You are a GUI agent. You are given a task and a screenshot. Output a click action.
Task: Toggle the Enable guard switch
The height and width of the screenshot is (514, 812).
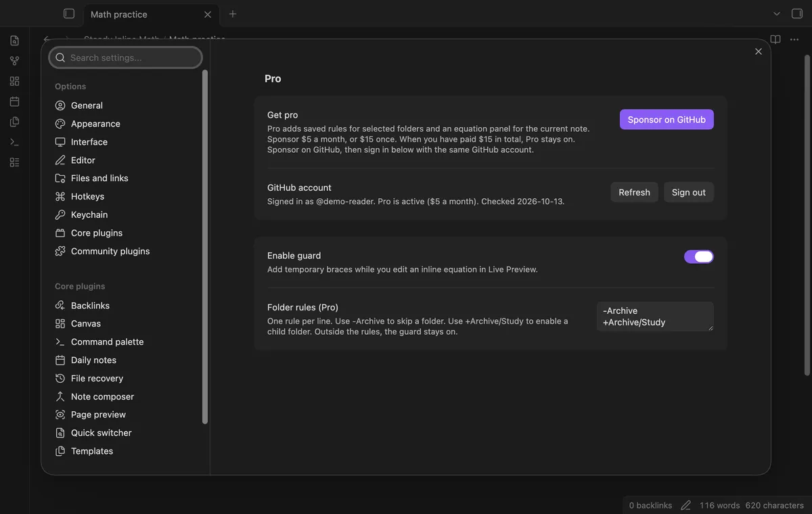coord(699,256)
